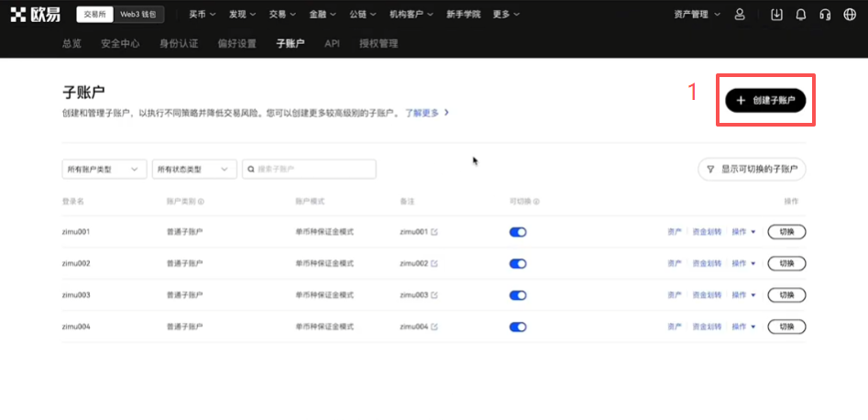868x420 pixels.
Task: Expand the 买币 menu
Action: [203, 15]
